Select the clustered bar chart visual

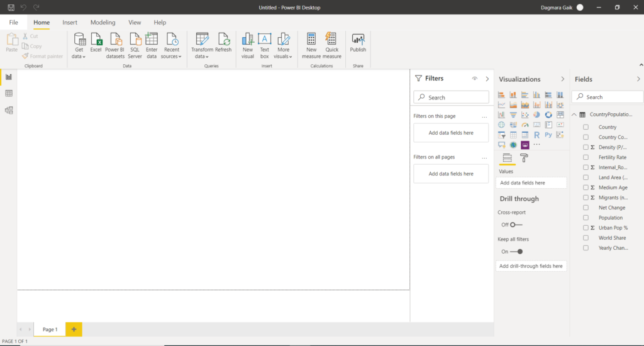point(525,95)
